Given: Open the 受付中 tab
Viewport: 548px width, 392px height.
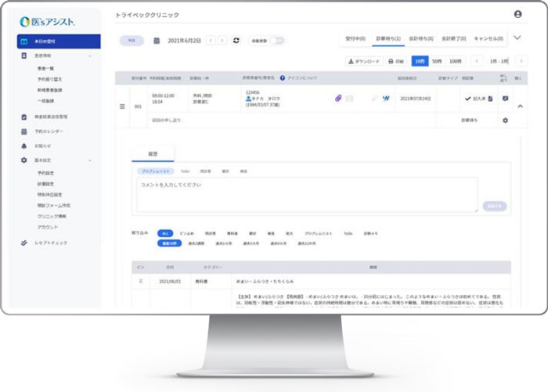Looking at the screenshot, I should click(x=355, y=38).
